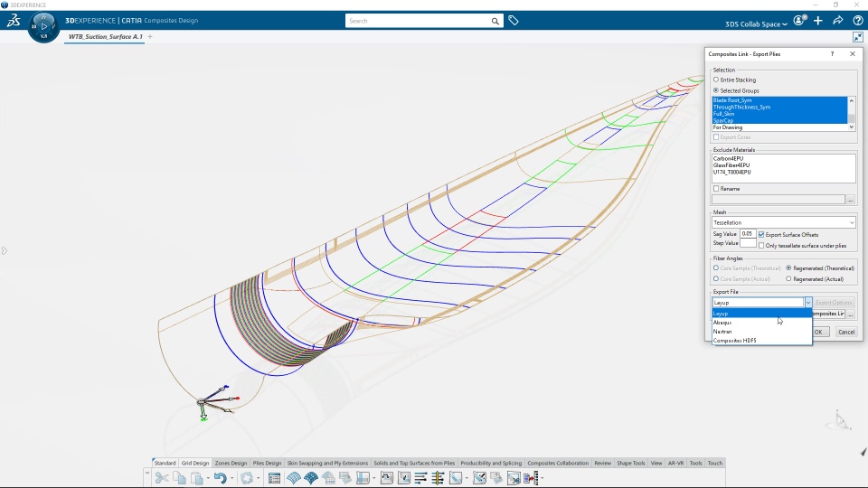Click the yellow vertical bars icon
Image resolution: width=868 pixels, height=488 pixels.
438,478
